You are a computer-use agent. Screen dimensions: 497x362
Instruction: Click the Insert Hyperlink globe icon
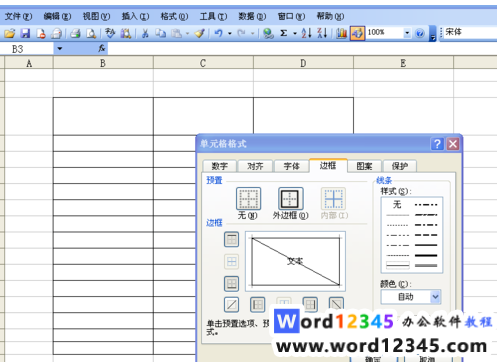point(268,33)
